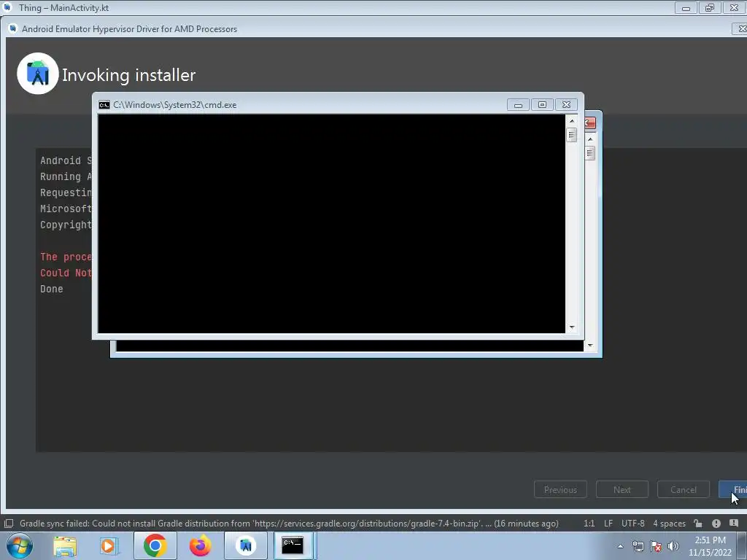The width and height of the screenshot is (747, 560).
Task: Click the front cmd.exe scrollbar thumb
Action: pos(572,135)
